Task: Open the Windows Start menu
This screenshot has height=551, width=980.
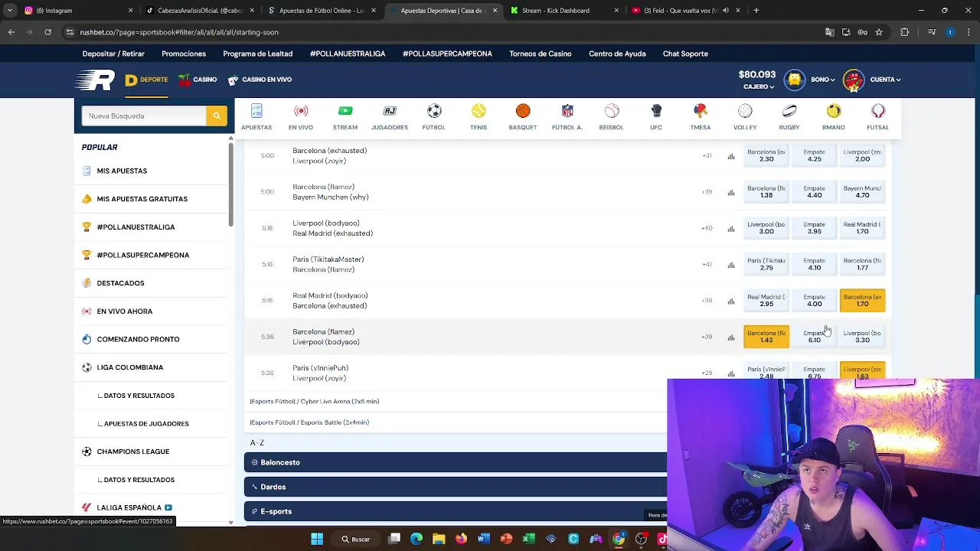Action: 317,539
